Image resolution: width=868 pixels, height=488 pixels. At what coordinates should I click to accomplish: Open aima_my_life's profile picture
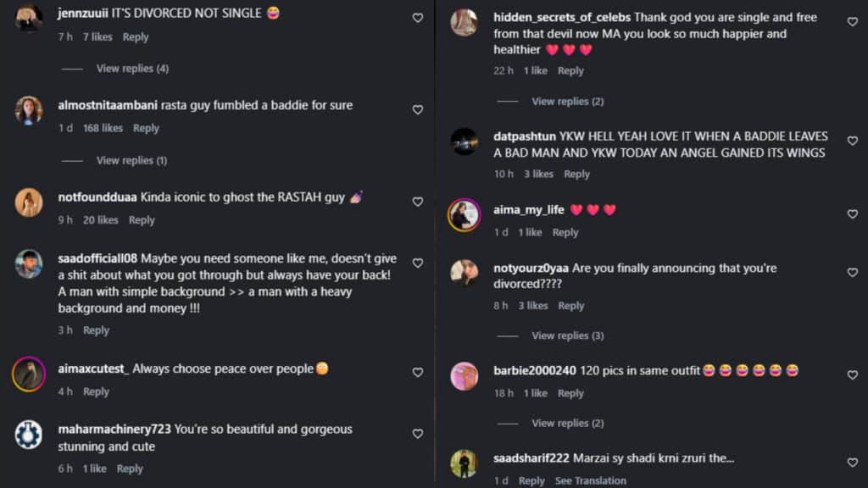click(464, 214)
